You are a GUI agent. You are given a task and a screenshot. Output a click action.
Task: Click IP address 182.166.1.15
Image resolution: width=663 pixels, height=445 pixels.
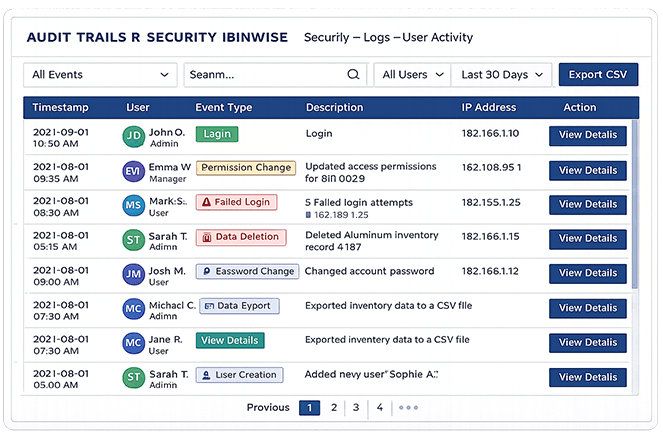tap(490, 237)
